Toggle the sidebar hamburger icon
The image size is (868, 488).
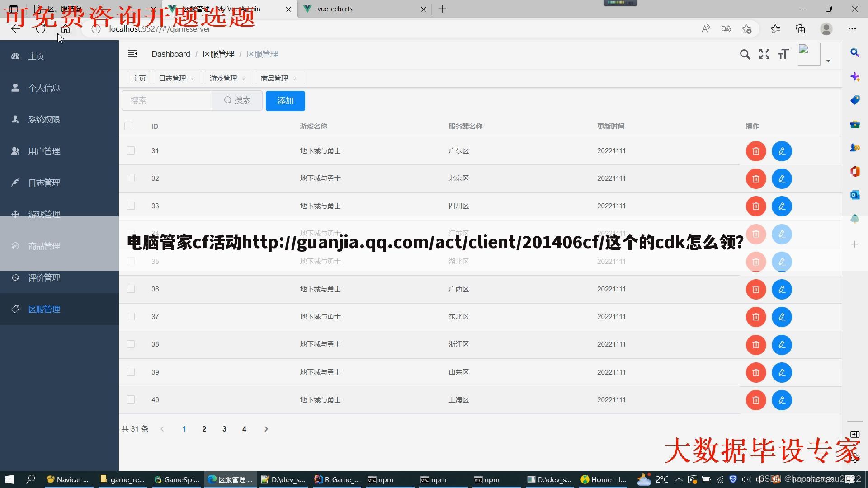pyautogui.click(x=132, y=54)
